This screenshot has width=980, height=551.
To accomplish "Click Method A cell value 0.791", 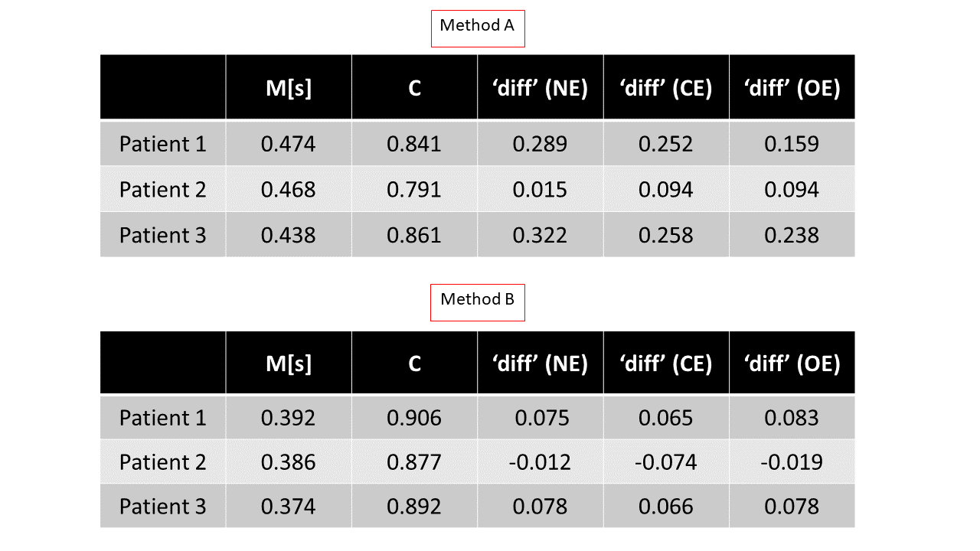I will pyautogui.click(x=414, y=190).
